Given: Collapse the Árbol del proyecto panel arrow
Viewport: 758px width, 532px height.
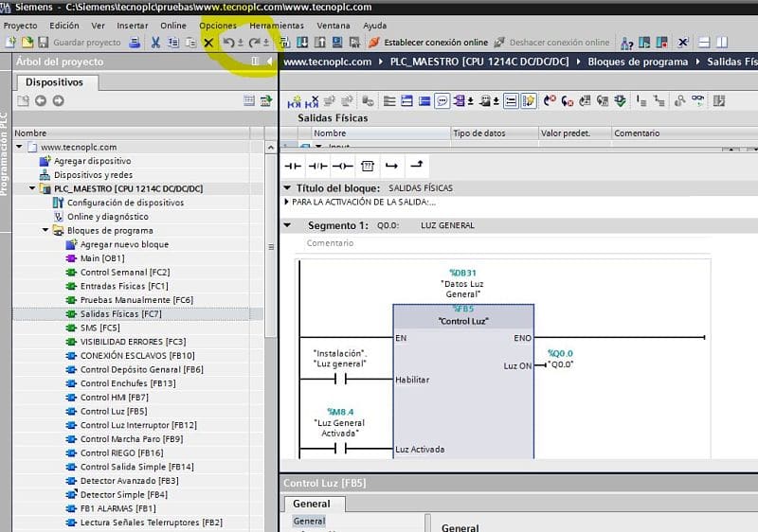Looking at the screenshot, I should (x=269, y=62).
